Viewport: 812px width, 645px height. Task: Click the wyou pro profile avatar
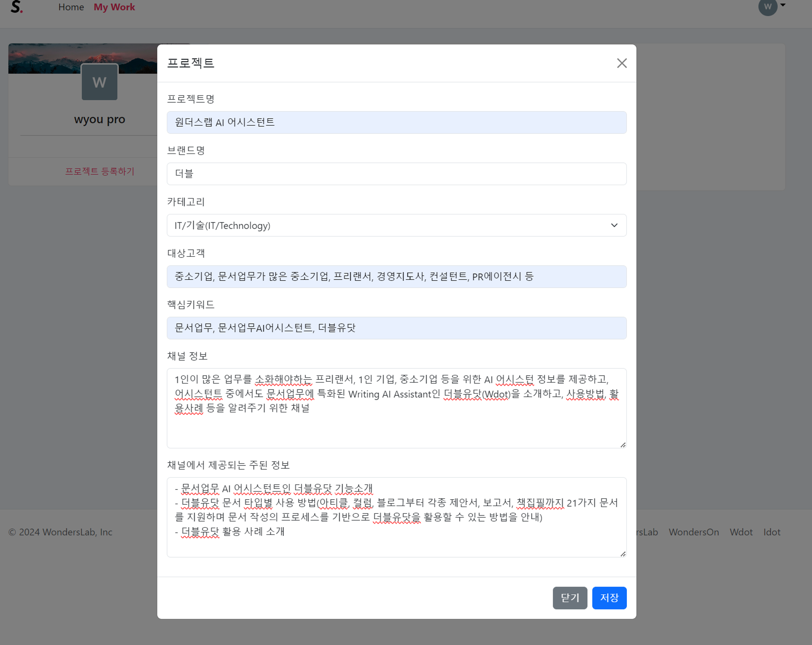(99, 82)
